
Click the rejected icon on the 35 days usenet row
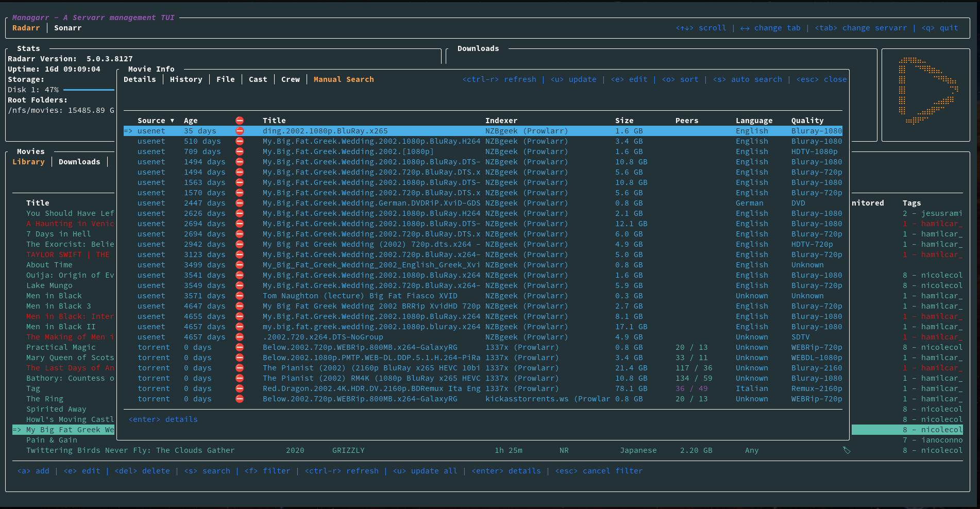pyautogui.click(x=240, y=131)
